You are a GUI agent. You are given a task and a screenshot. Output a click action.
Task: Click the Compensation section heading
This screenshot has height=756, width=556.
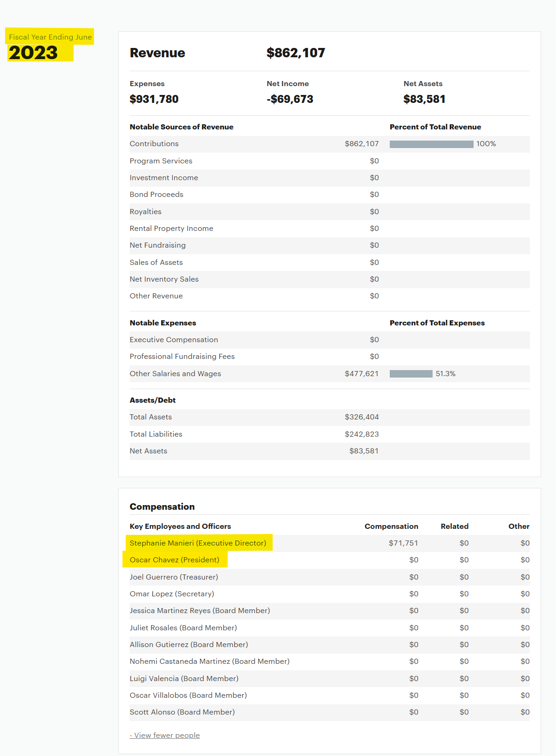[x=162, y=506]
